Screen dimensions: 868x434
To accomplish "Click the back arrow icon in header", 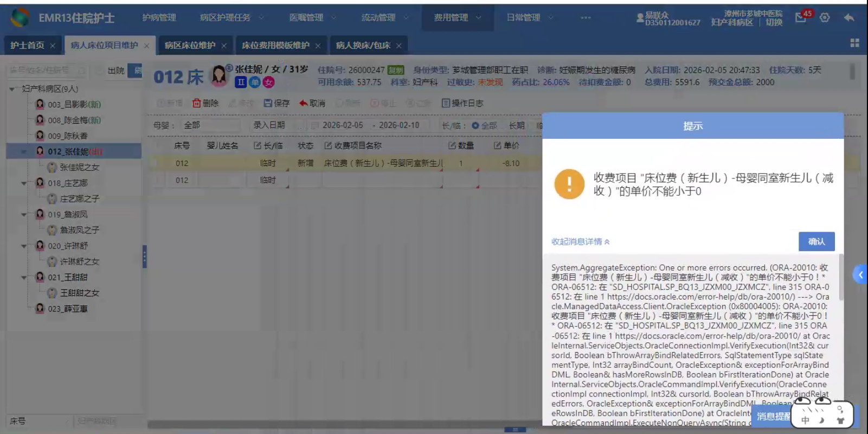I will (x=849, y=17).
